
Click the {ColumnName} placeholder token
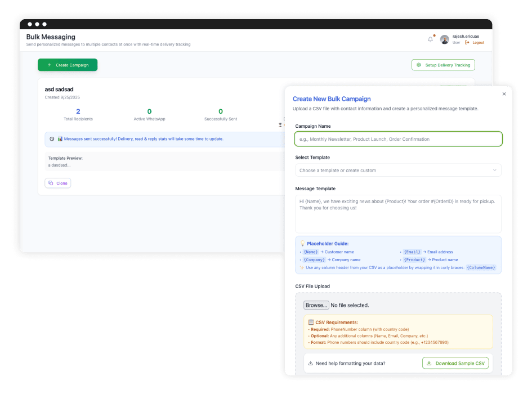tap(480, 267)
